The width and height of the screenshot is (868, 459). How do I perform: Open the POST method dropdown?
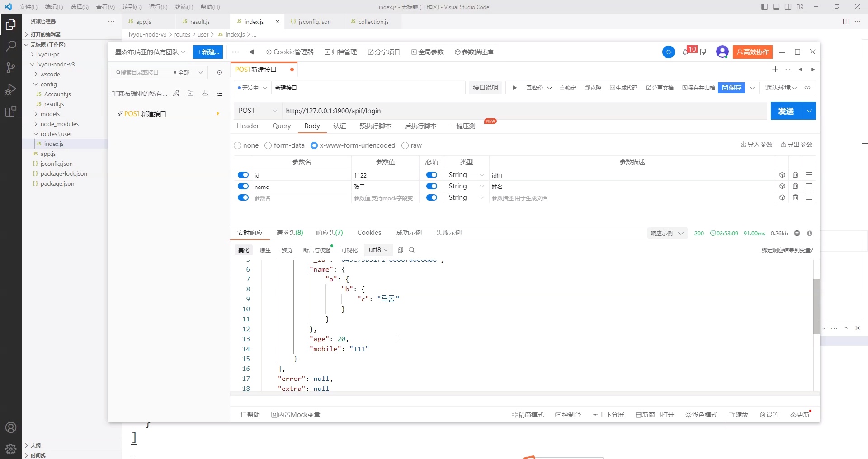(257, 111)
